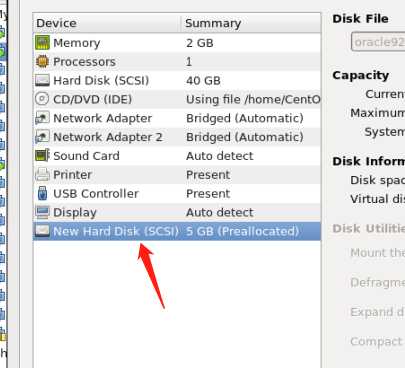Click the Display monitor icon
Image resolution: width=405 pixels, height=368 pixels.
tap(42, 212)
